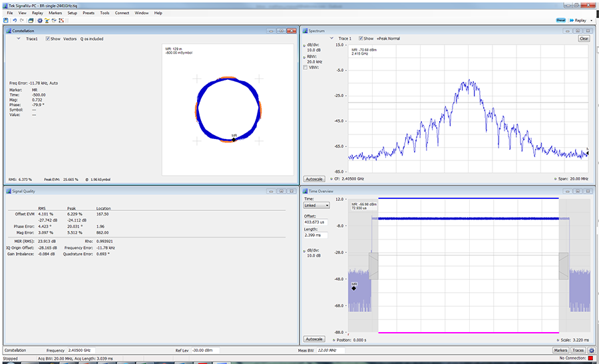Click the MR marker diamond in Time Overview
This screenshot has width=599, height=364.
click(x=354, y=288)
